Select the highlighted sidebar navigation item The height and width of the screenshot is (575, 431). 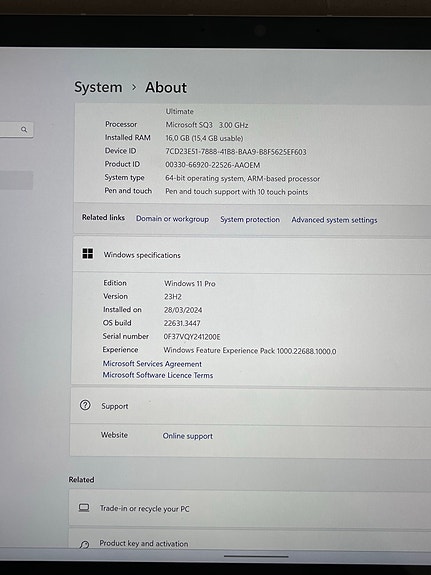click(17, 180)
